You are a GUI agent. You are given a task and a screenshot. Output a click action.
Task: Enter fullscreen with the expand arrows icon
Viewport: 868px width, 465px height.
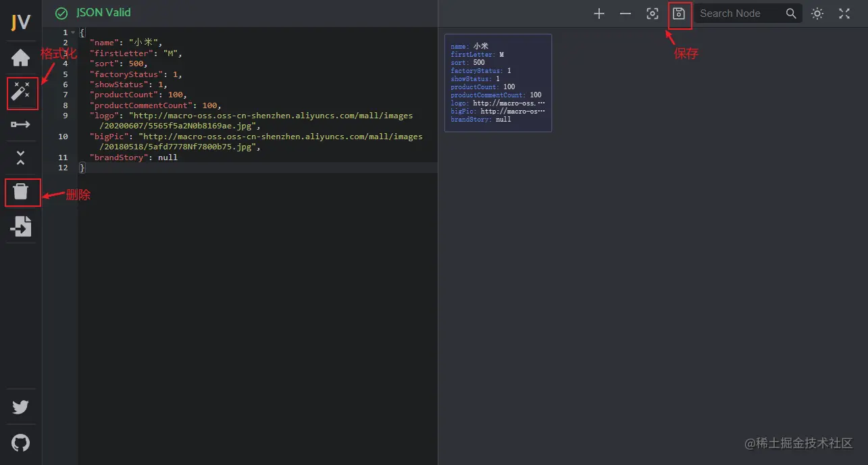click(x=844, y=14)
